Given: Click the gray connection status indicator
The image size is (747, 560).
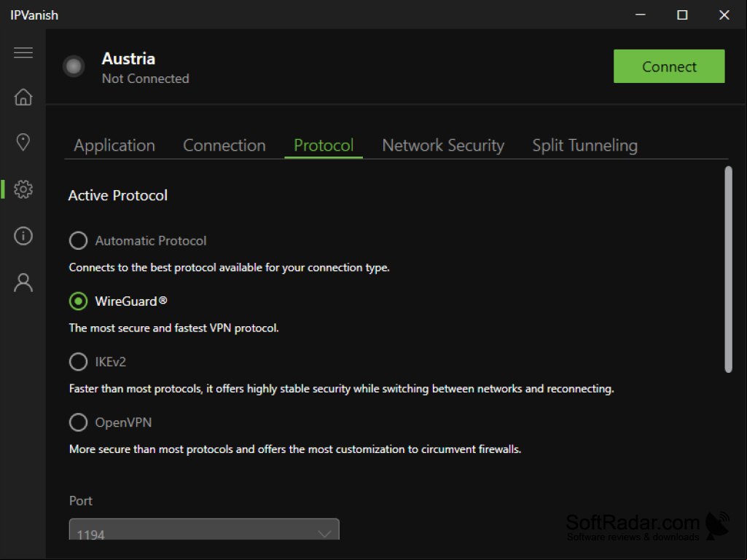Looking at the screenshot, I should point(74,66).
